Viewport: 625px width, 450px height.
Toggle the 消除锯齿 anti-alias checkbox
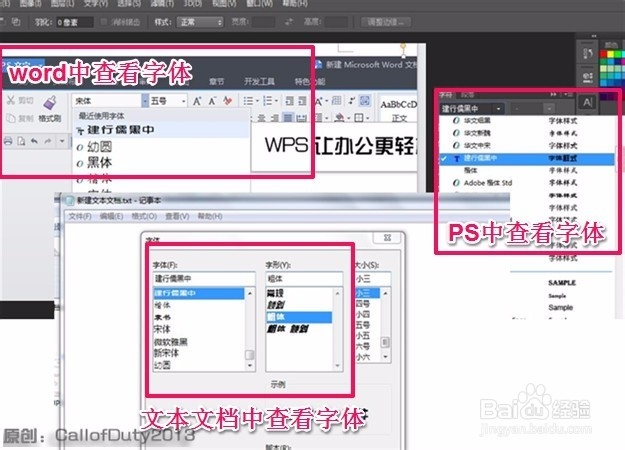pos(104,22)
